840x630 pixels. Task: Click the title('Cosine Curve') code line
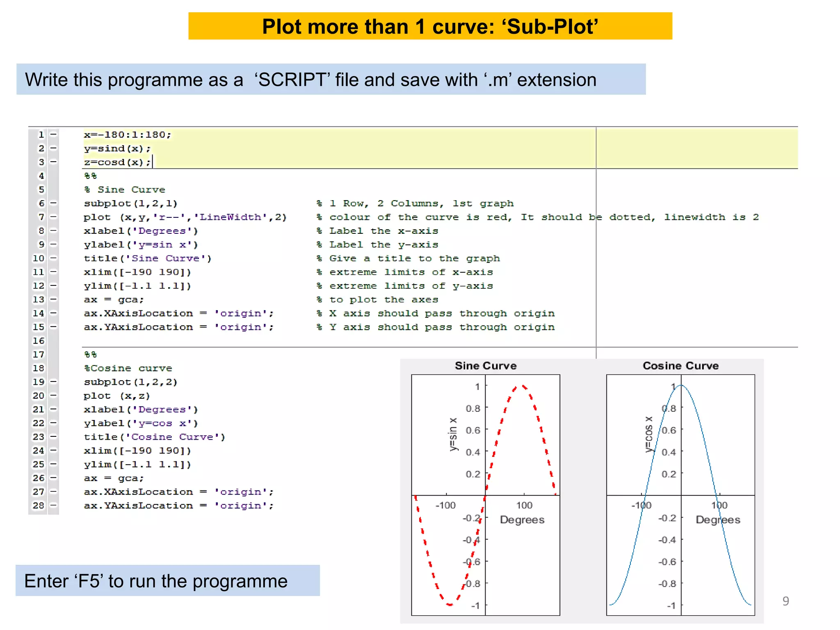coord(154,437)
